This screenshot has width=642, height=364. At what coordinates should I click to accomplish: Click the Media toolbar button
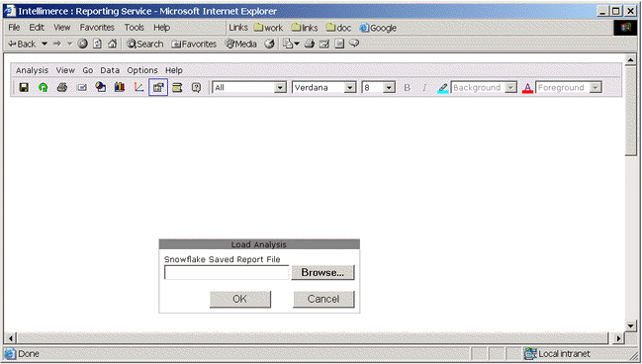(241, 44)
